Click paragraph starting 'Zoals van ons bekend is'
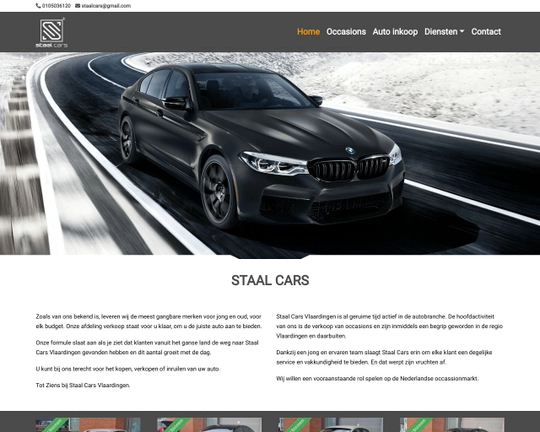Image resolution: width=540 pixels, height=432 pixels. point(149,321)
